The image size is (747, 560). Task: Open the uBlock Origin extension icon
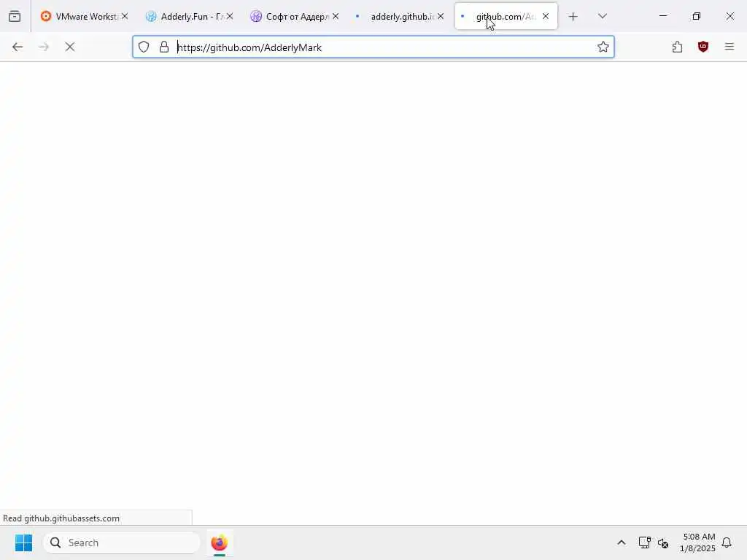pyautogui.click(x=703, y=47)
